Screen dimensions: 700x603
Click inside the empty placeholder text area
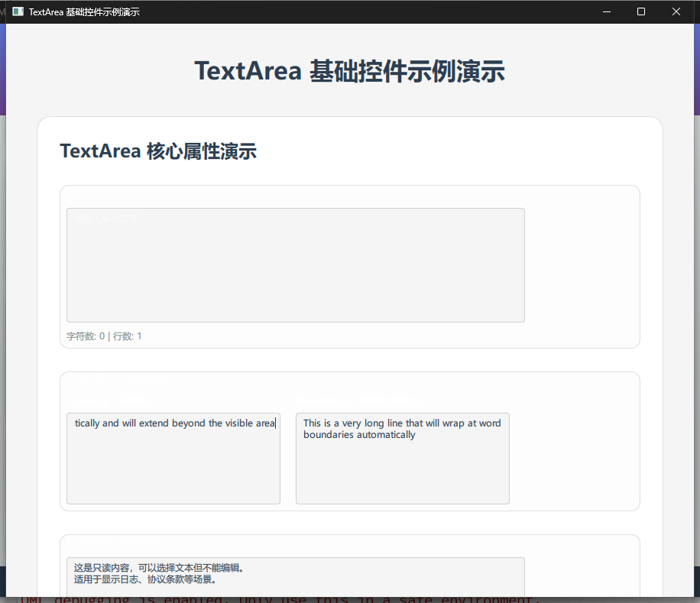tap(295, 264)
